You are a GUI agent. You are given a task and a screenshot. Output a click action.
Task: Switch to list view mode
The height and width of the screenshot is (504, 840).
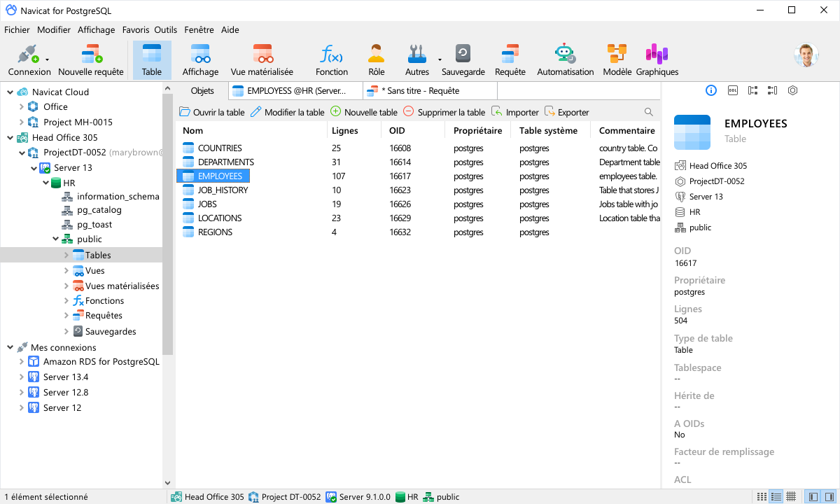(x=776, y=497)
